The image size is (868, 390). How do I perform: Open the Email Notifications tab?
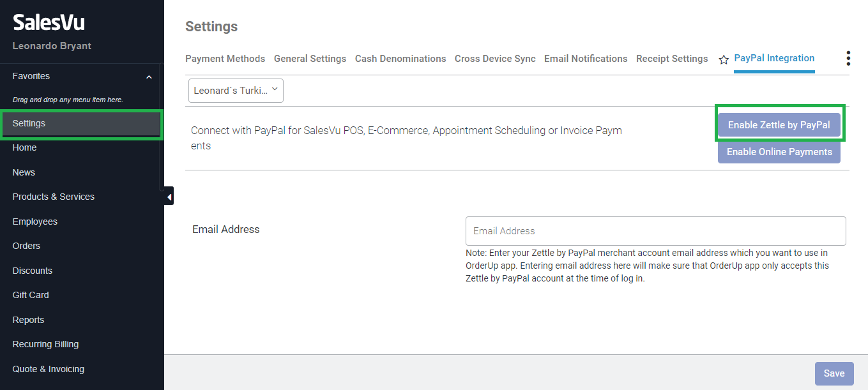tap(586, 59)
